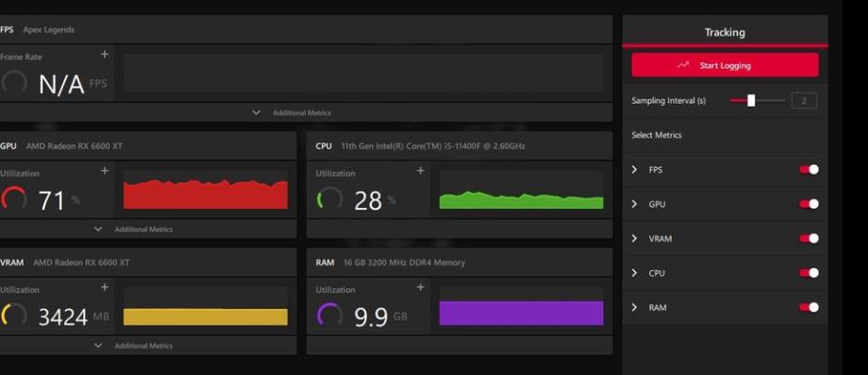Disable FPS metric tracking toggle
Image resolution: width=868 pixels, height=375 pixels.
[809, 169]
